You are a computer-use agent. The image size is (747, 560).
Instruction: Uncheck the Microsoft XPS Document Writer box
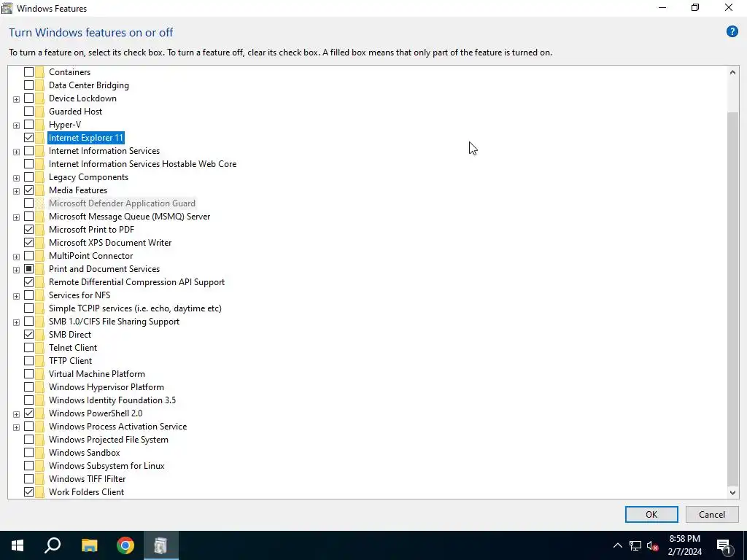click(28, 242)
